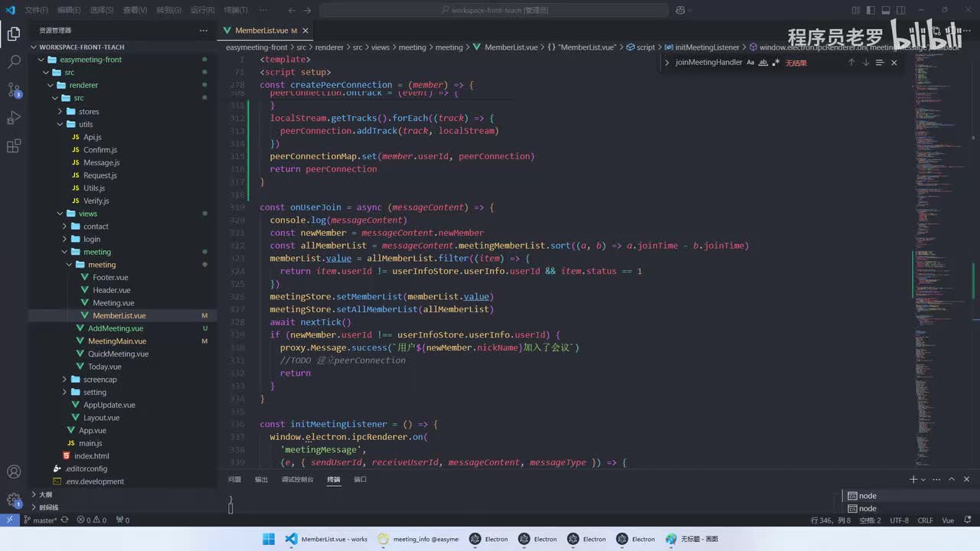The height and width of the screenshot is (551, 980).
Task: Expand the replace field in the find widget
Action: [667, 63]
